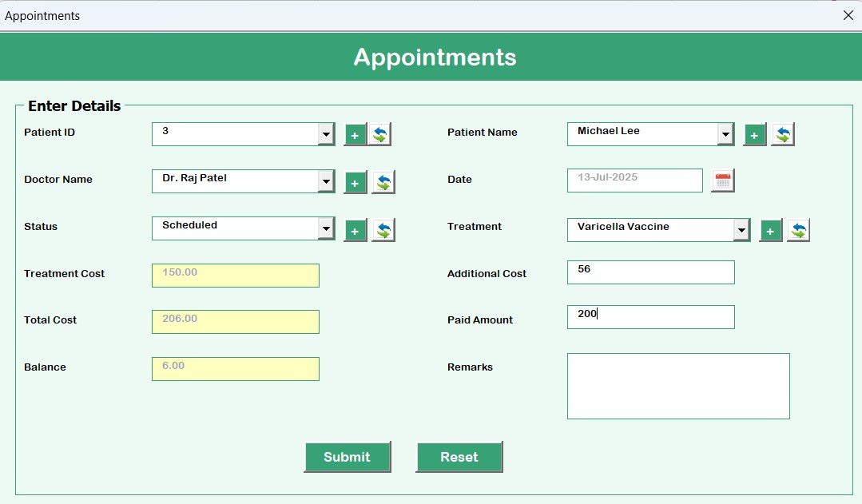Focus the Date field showing 13-Jul-2025

point(635,181)
